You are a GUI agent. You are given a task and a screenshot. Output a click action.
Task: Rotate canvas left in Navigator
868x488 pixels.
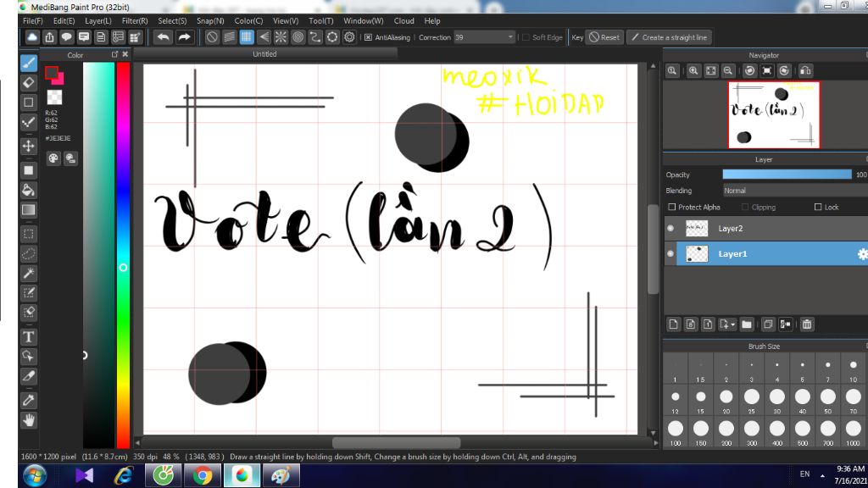pyautogui.click(x=749, y=71)
